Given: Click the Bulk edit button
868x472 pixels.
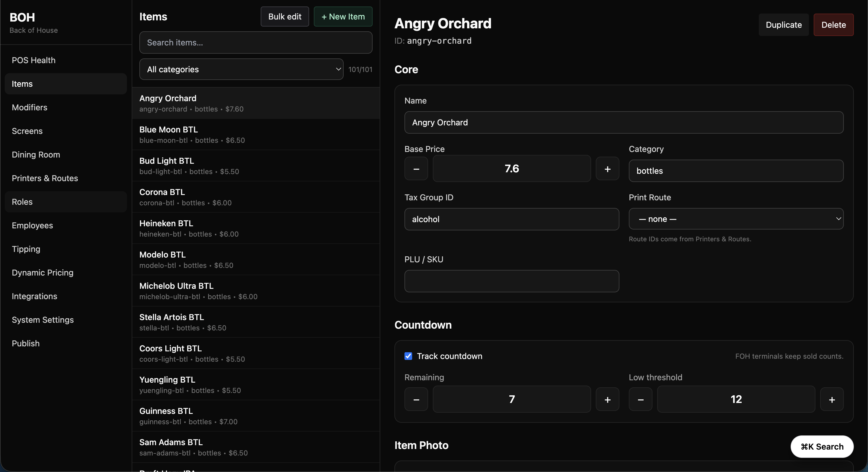Looking at the screenshot, I should pyautogui.click(x=284, y=17).
